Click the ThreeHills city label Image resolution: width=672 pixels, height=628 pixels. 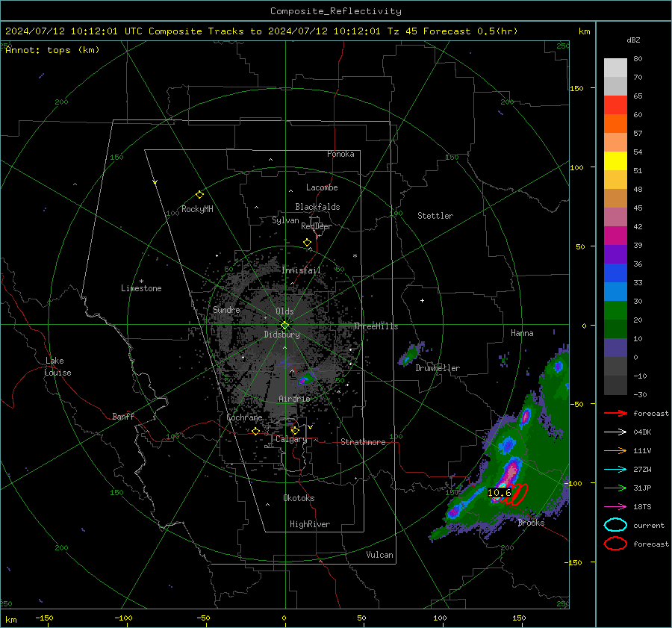(x=376, y=326)
